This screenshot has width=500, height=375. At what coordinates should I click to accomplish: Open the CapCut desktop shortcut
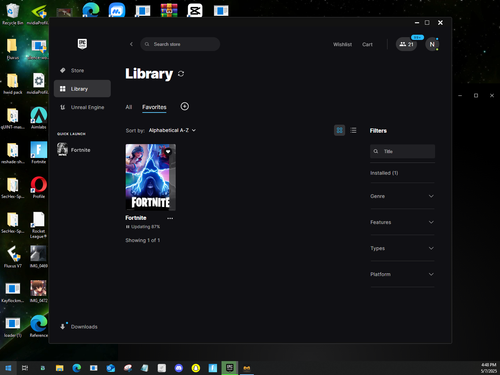click(x=195, y=10)
